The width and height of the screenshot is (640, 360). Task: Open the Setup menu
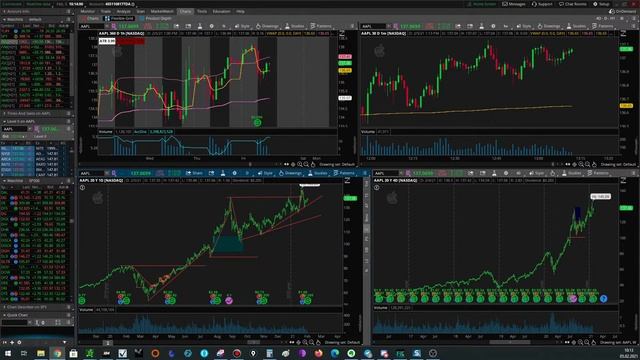point(601,4)
